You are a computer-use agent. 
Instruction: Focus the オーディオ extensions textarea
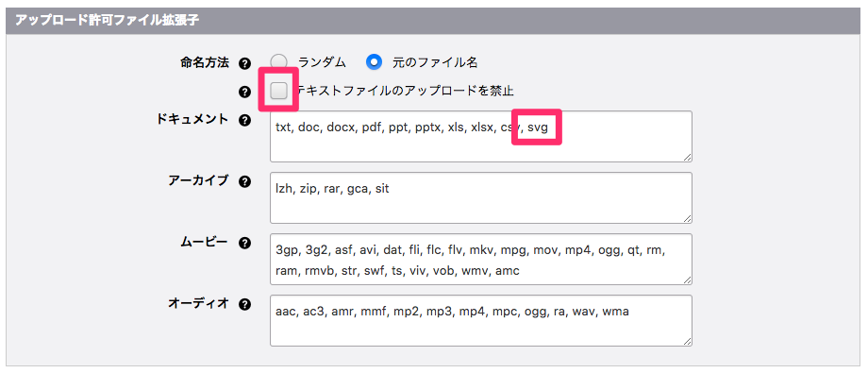tap(481, 321)
